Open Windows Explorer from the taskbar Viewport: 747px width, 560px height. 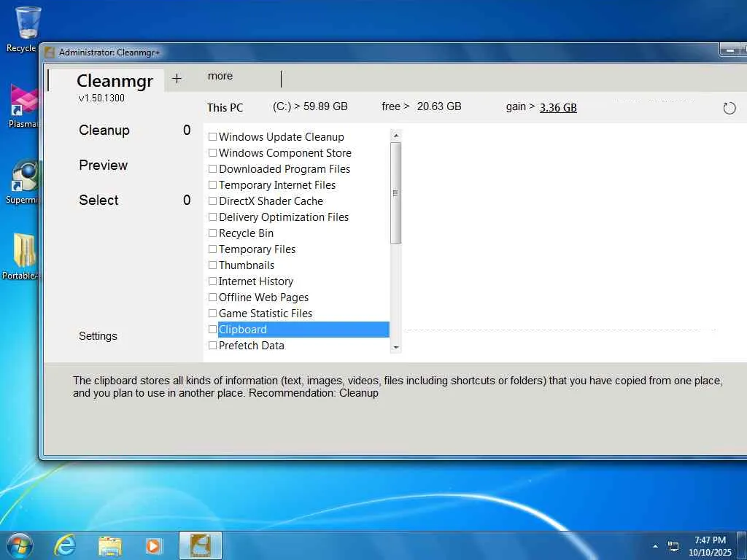pyautogui.click(x=109, y=545)
